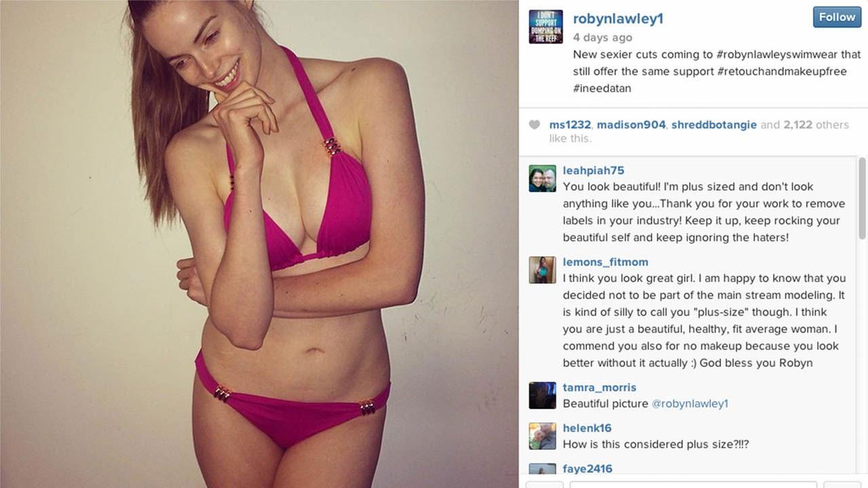The height and width of the screenshot is (488, 868).
Task: Click the comments scrollbar thumb
Action: coord(862,198)
